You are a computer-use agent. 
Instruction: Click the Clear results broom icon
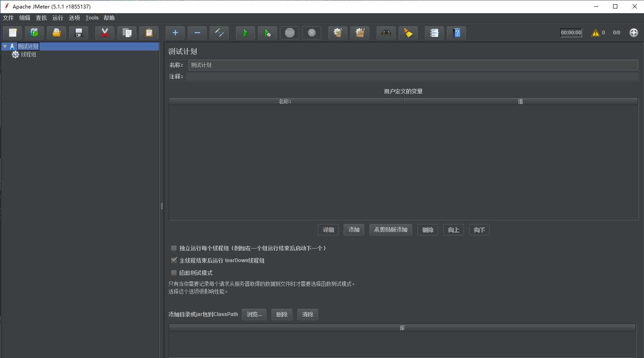tap(338, 33)
